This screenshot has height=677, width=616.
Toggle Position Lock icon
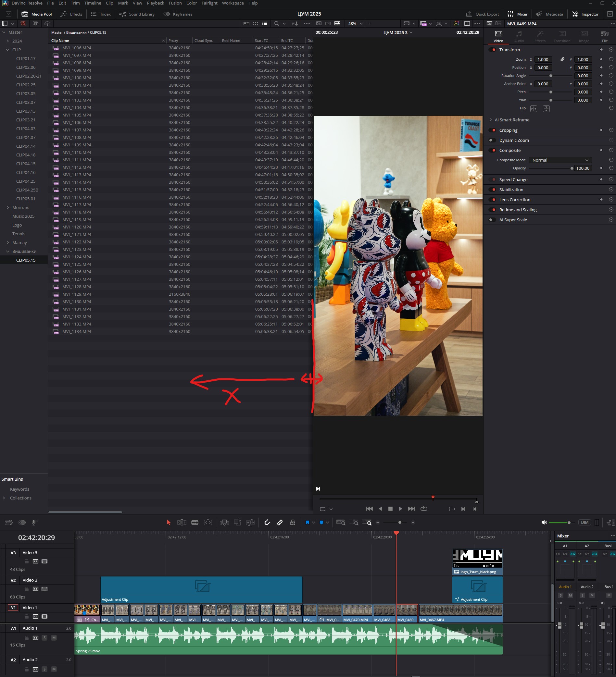293,522
